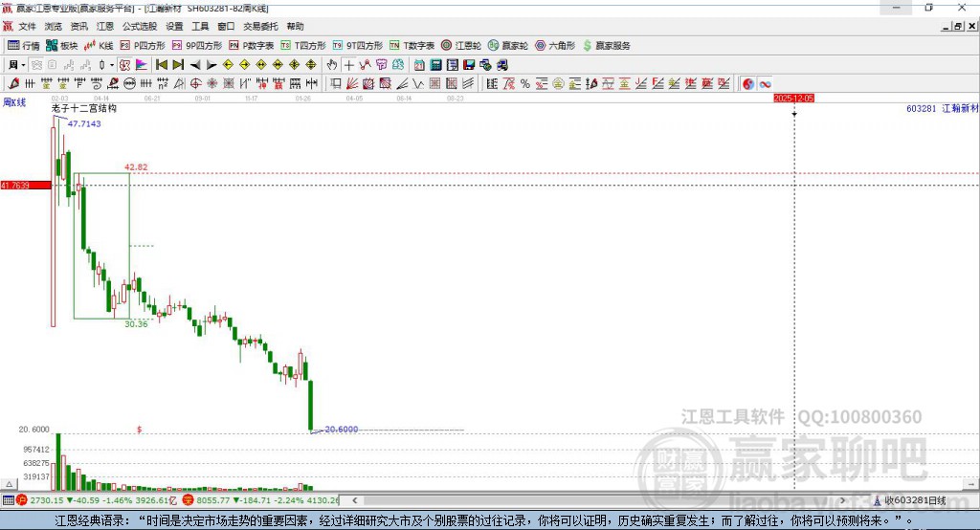Click the 41.7639 red price tag
980x530 pixels.
(x=26, y=185)
